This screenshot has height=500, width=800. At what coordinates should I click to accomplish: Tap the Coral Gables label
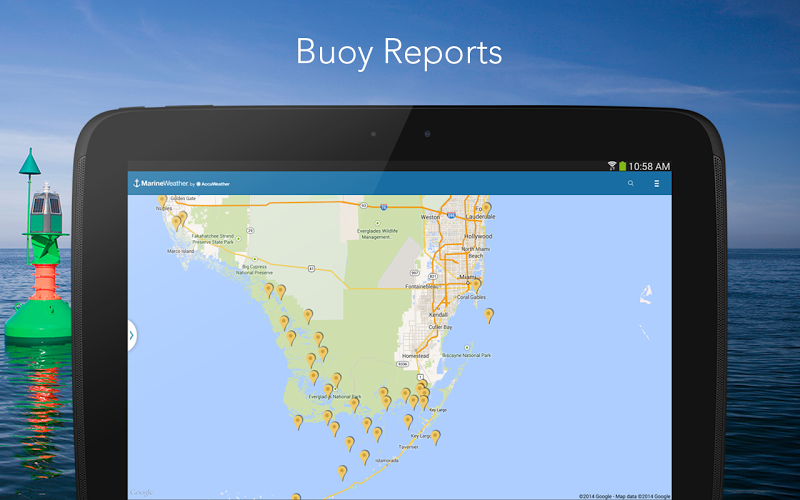471,297
